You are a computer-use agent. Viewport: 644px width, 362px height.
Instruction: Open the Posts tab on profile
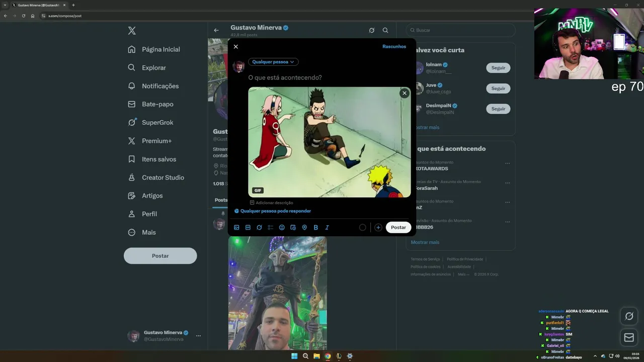coord(221,200)
